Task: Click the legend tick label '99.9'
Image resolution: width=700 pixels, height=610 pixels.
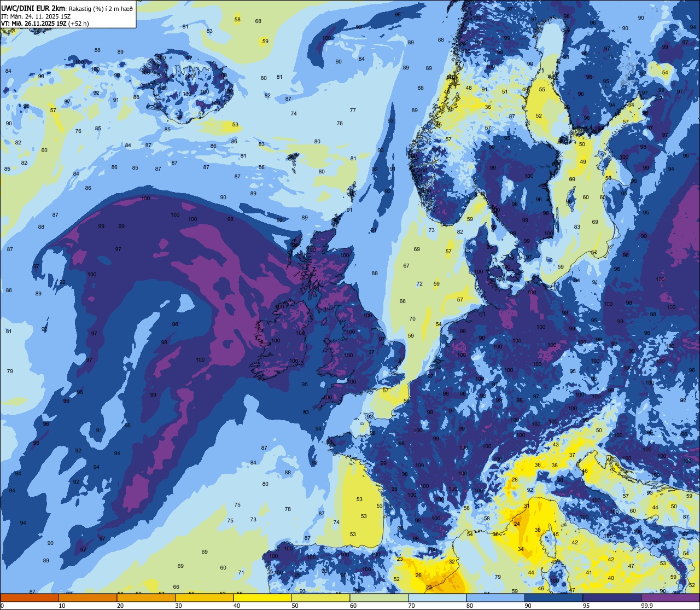Action: (647, 606)
